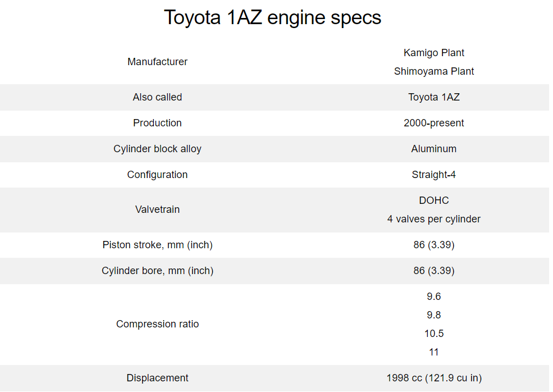Click the DOHC text
Screen dimensions: 553x392
coord(433,200)
